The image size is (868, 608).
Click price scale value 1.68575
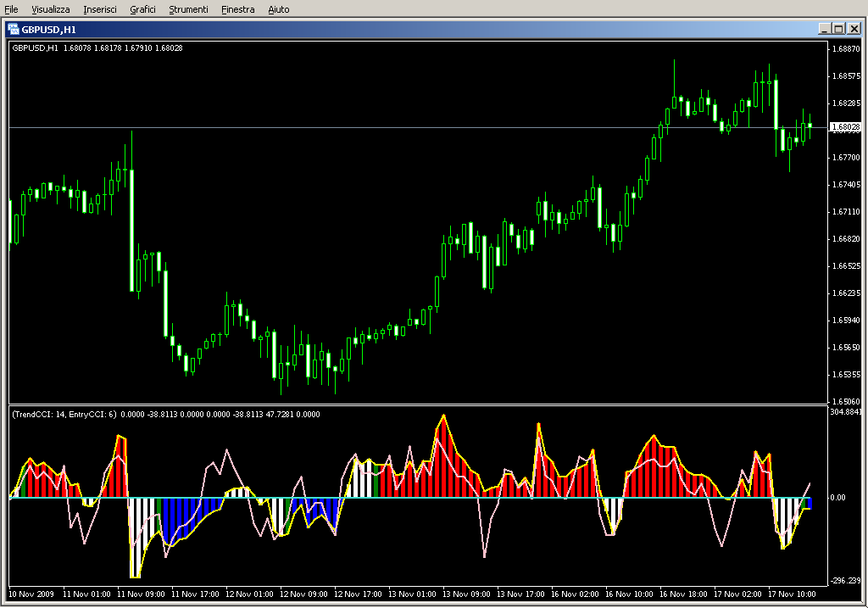(847, 75)
